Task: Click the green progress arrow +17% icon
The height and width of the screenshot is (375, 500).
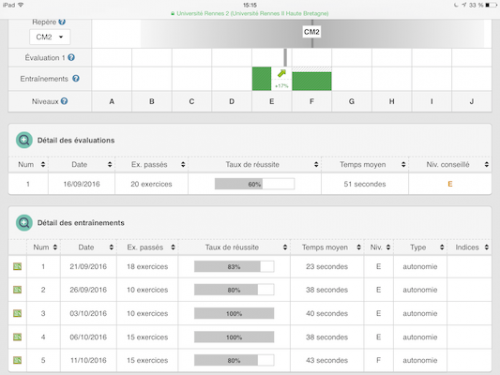Action: (x=282, y=73)
